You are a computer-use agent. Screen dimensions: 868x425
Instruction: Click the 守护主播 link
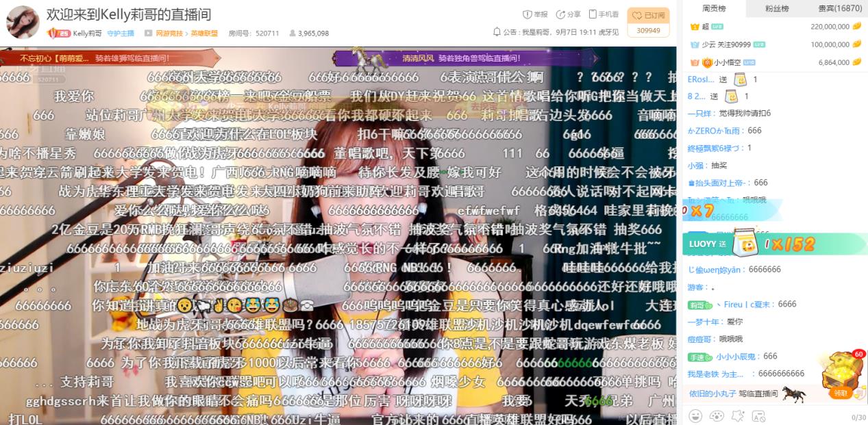(121, 33)
